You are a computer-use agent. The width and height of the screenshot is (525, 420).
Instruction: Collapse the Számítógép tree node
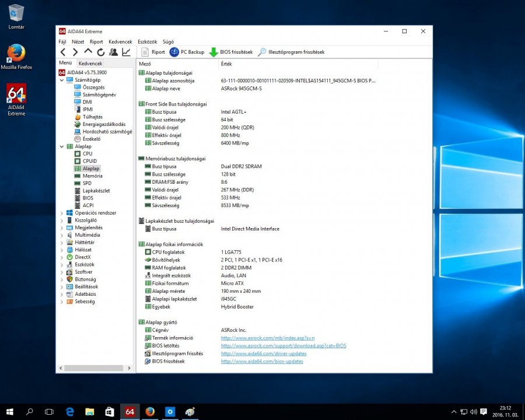(x=62, y=80)
